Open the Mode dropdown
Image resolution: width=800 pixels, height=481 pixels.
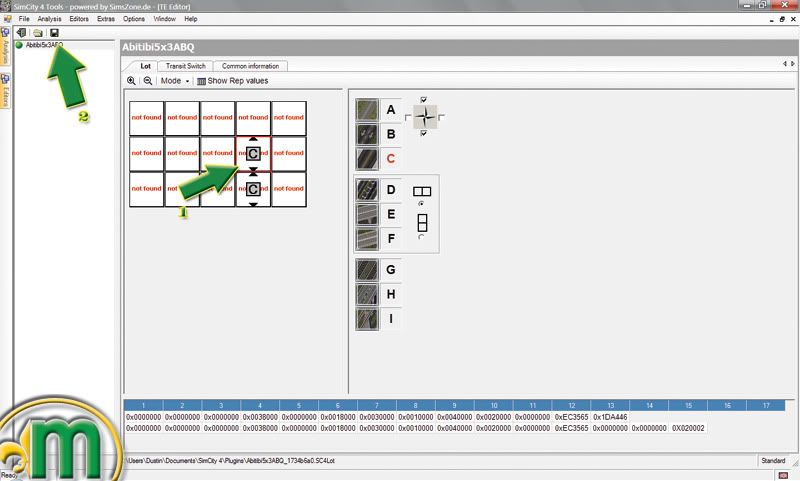coord(174,81)
